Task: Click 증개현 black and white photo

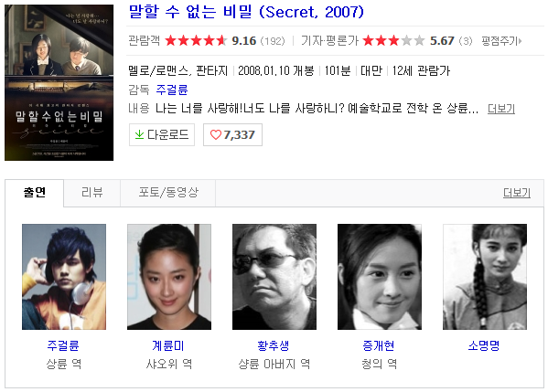Action: [380, 277]
